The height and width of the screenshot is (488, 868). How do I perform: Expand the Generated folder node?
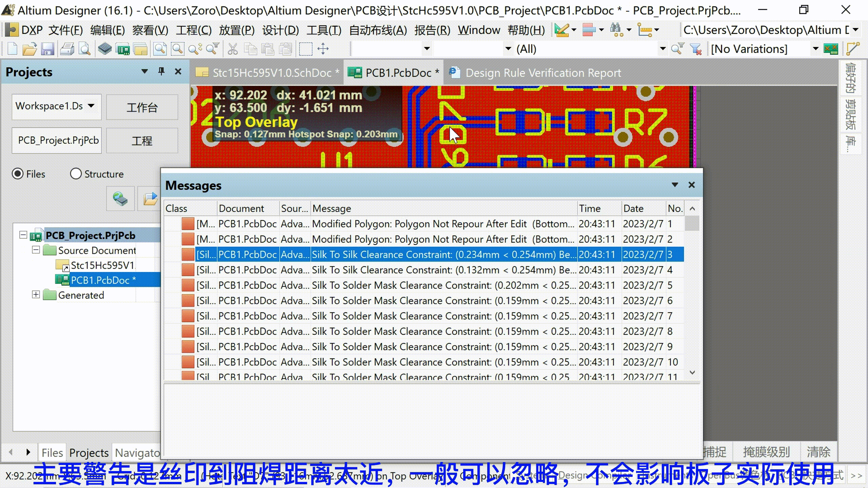click(36, 294)
